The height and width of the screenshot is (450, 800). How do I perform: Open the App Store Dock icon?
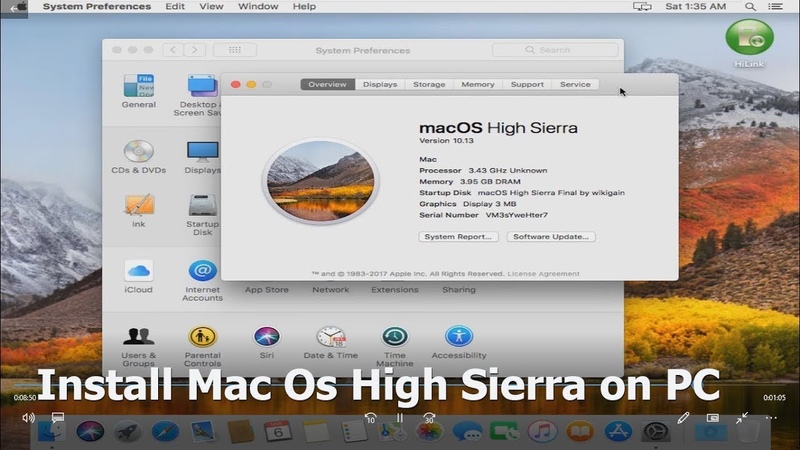coord(618,432)
